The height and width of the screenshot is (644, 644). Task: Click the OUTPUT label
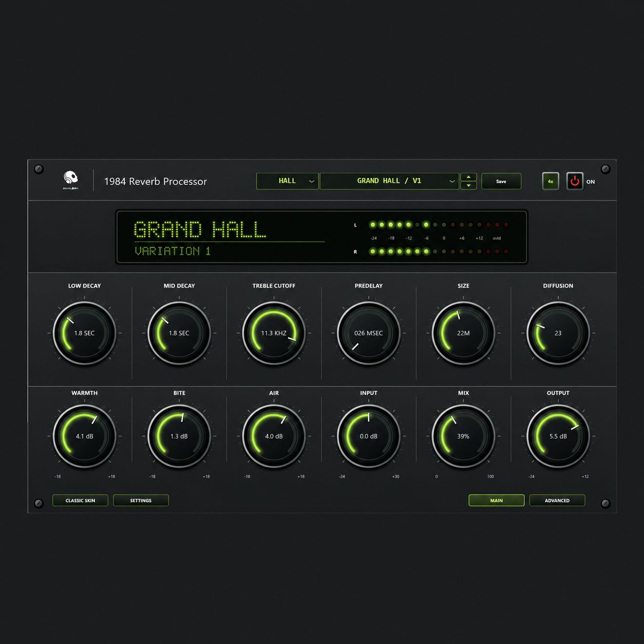pyautogui.click(x=558, y=393)
